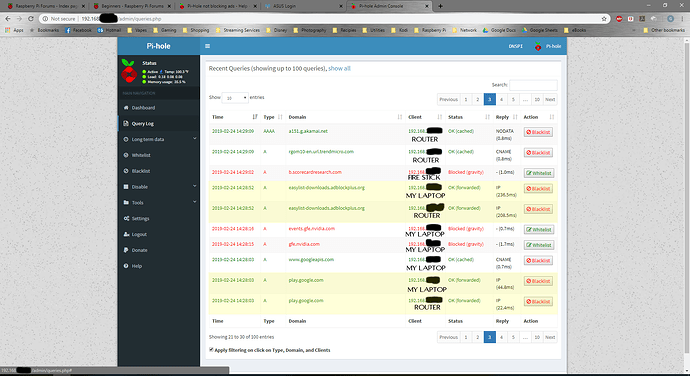The image size is (690, 376).
Task: Sort by Reply column sort icon
Action: (515, 117)
